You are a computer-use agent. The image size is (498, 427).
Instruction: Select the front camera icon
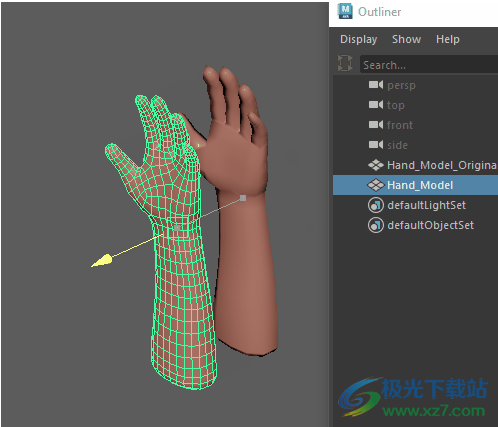[376, 125]
